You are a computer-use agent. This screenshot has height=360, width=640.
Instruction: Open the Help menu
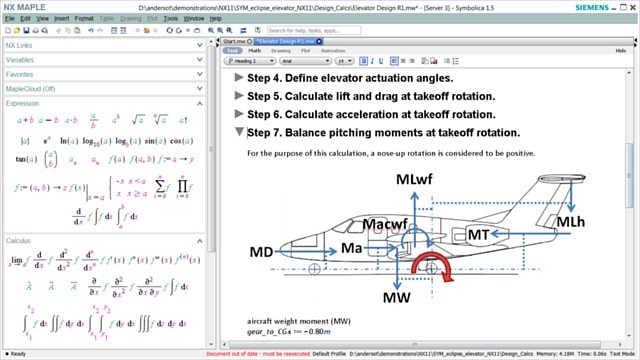point(216,19)
